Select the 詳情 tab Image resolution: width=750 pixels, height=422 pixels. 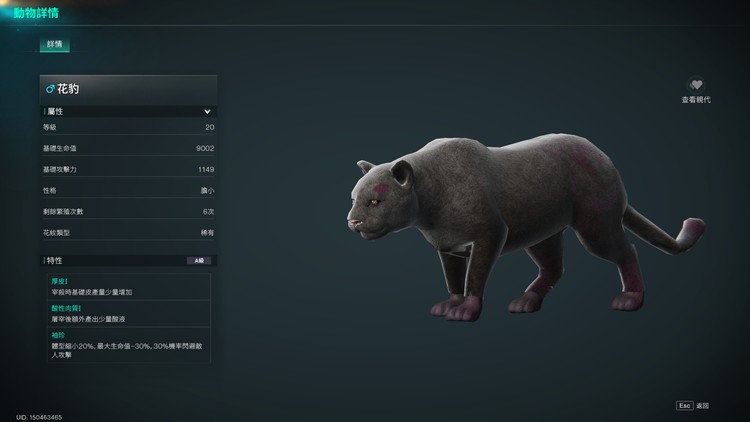[55, 44]
